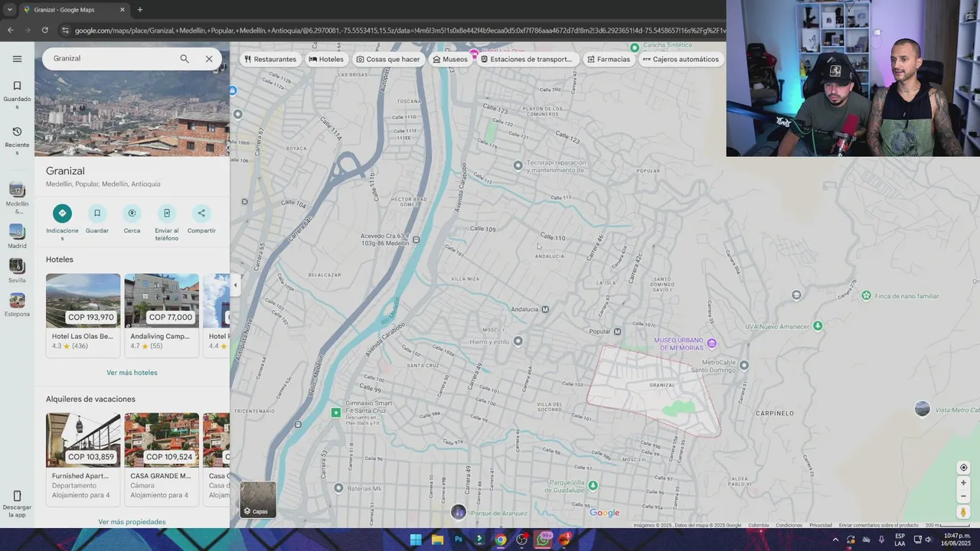This screenshot has width=980, height=551.
Task: Show hidden system tray icons
Action: 835,540
